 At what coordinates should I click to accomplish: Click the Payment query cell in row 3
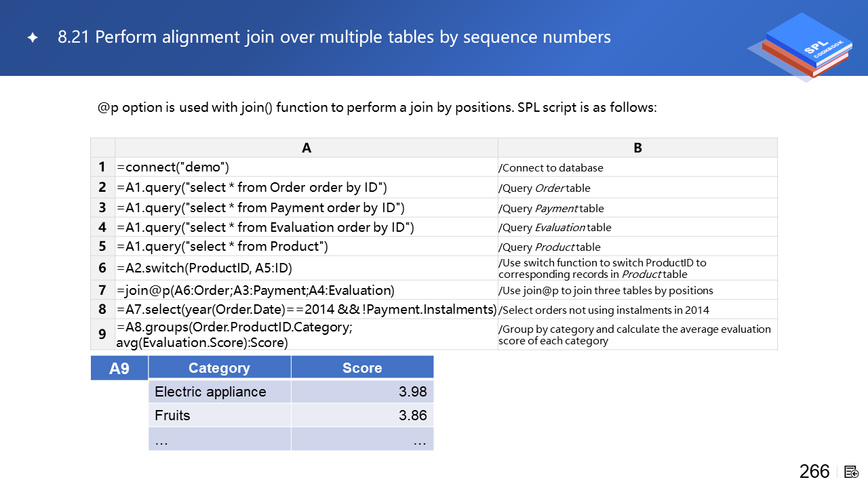[x=307, y=207]
